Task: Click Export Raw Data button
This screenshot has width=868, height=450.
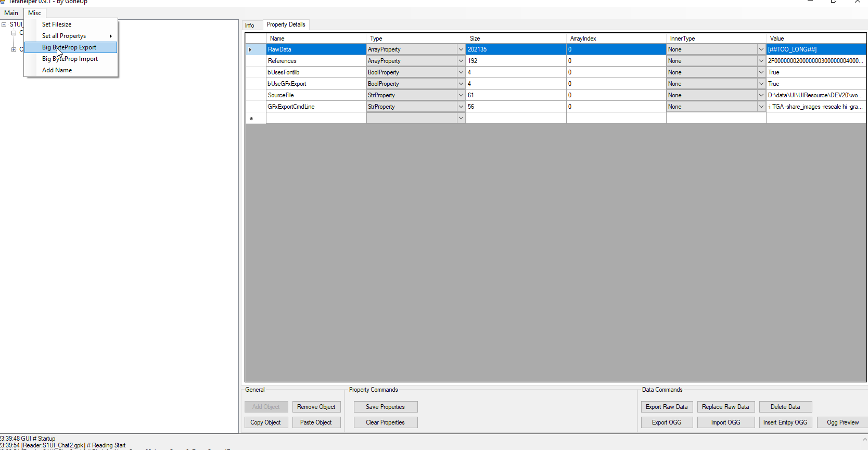Action: 667,407
